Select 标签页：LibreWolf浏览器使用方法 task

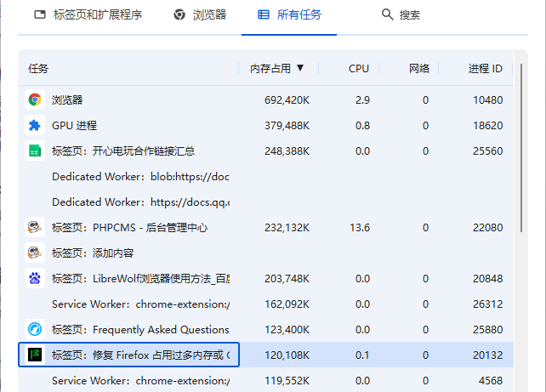point(265,279)
